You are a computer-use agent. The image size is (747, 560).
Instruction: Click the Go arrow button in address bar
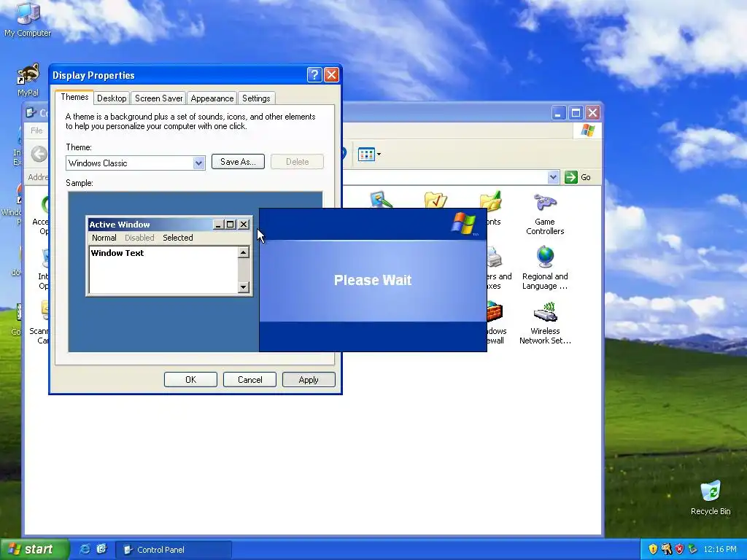570,177
